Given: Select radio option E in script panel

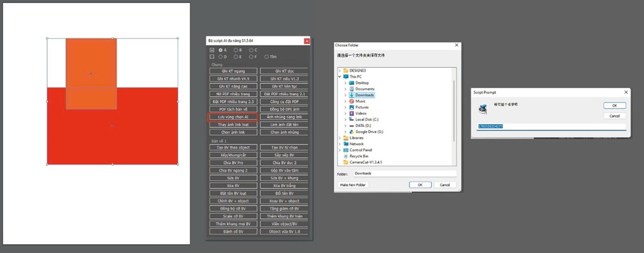Looking at the screenshot, I should (x=236, y=57).
